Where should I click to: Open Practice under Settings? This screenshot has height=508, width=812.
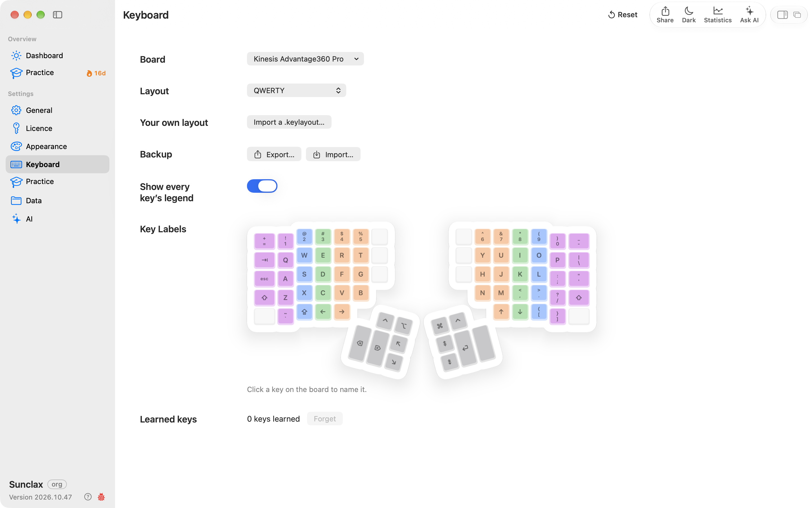58,181
